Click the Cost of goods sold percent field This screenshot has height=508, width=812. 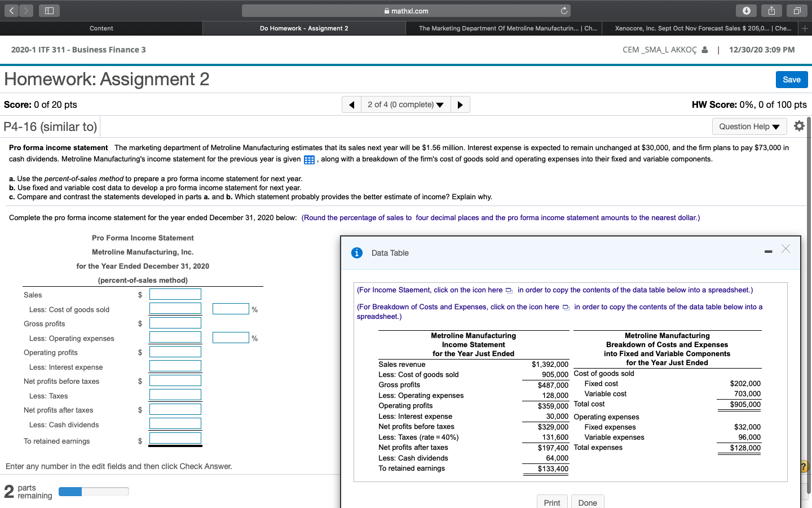[231, 309]
